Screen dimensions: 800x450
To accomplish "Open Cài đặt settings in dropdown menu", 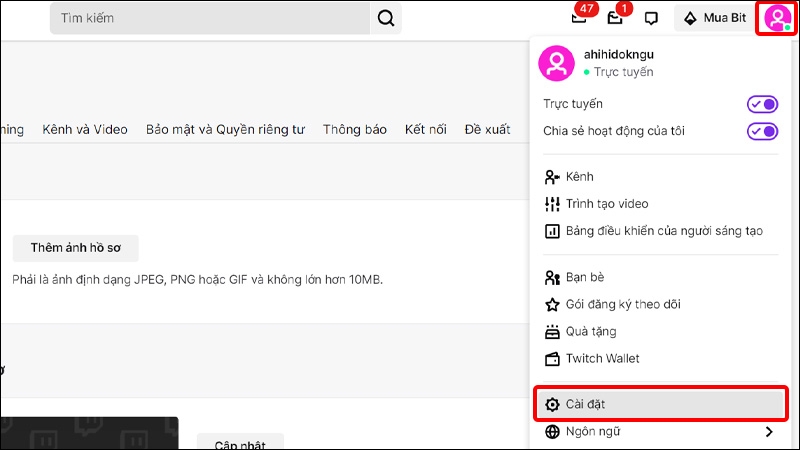I will point(661,404).
